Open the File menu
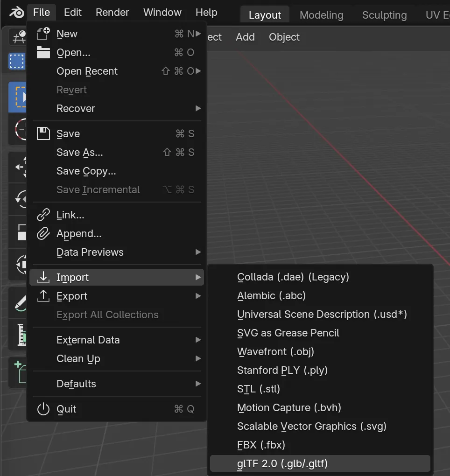Image resolution: width=450 pixels, height=476 pixels. pos(42,13)
